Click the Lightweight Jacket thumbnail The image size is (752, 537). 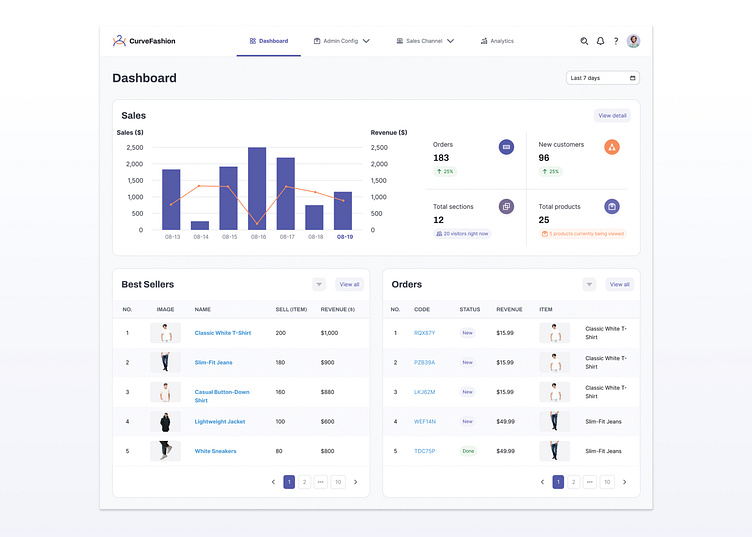[x=165, y=421]
